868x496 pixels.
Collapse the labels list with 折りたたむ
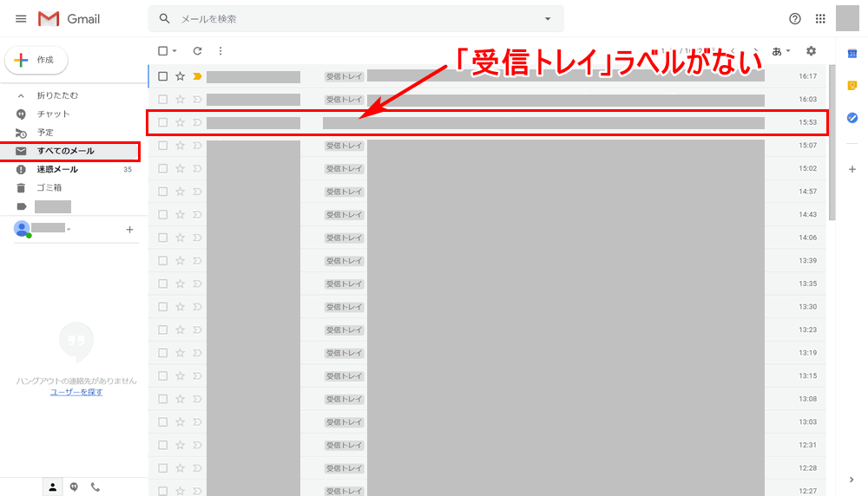pos(57,95)
